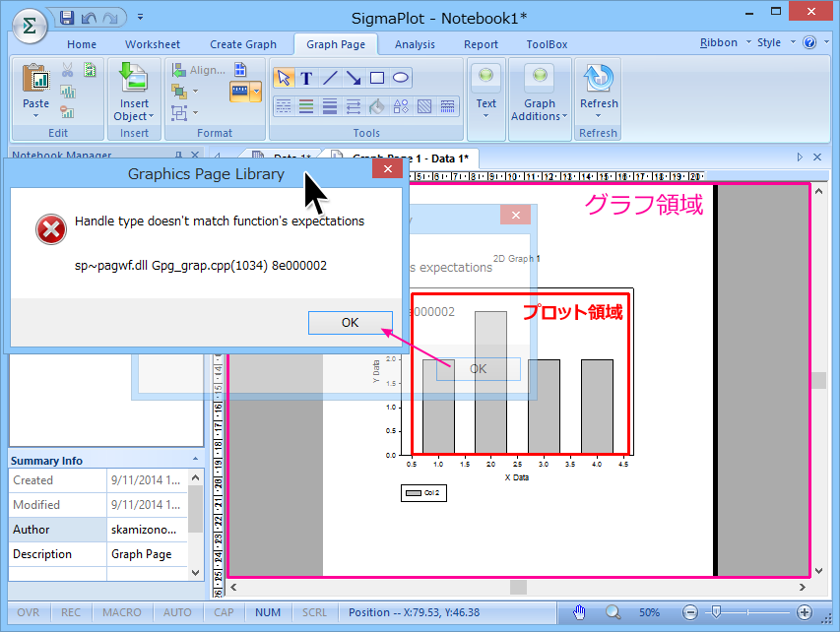Toggle the highlighted rulers button
840x632 pixels.
240,92
